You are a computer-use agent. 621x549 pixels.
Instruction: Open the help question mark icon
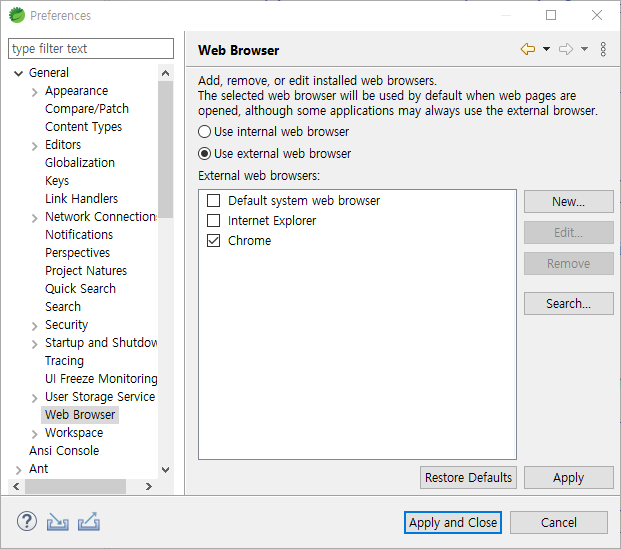pyautogui.click(x=27, y=522)
